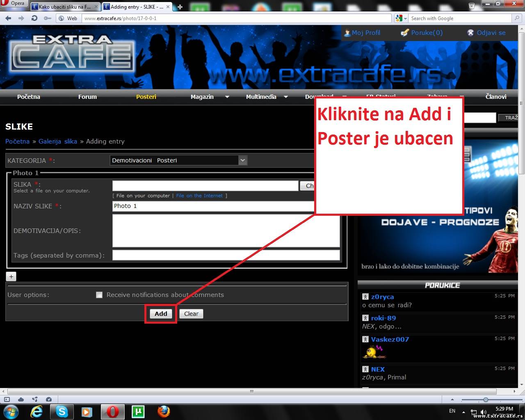The image size is (525, 420).
Task: Adjust the Opera zoom slider
Action: pos(486,399)
